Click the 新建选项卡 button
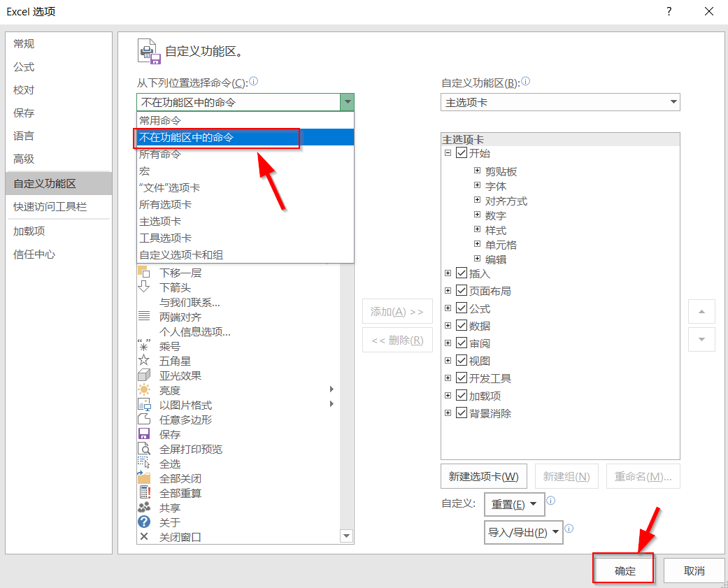728x588 pixels. pos(484,476)
